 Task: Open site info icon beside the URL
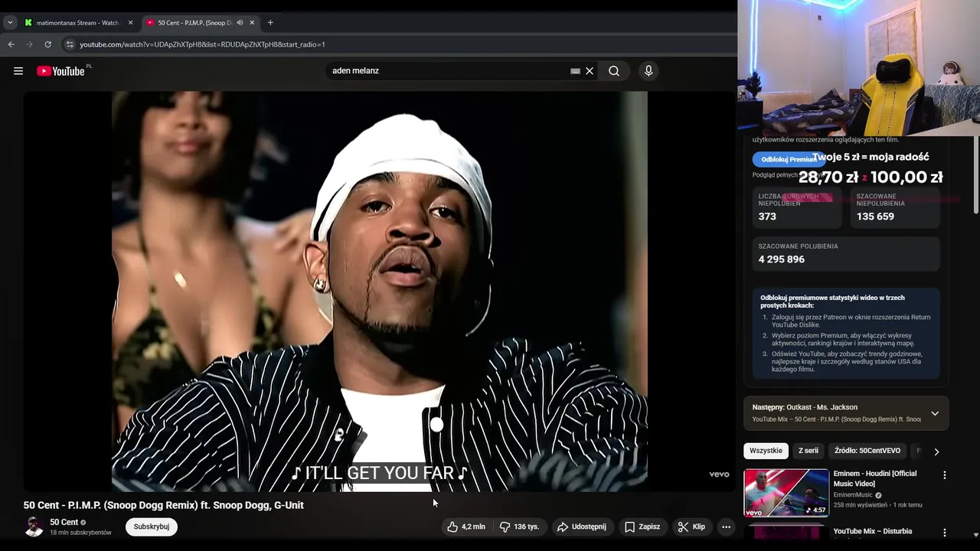coord(70,44)
